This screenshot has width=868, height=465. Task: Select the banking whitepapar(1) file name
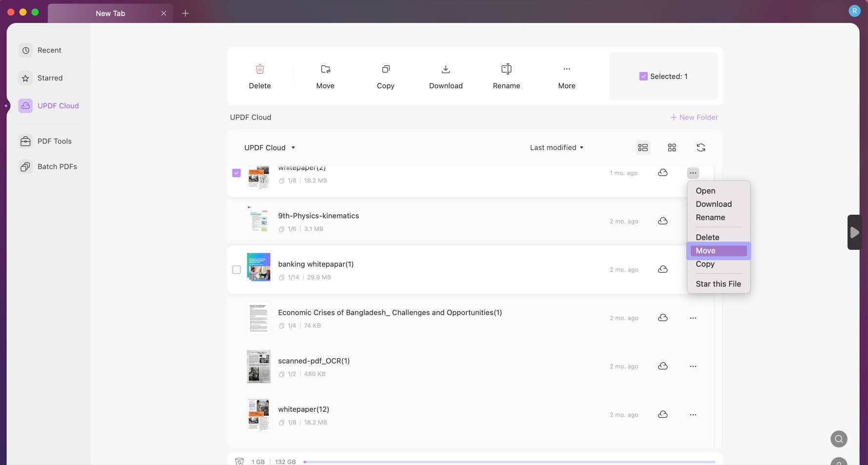coord(316,264)
